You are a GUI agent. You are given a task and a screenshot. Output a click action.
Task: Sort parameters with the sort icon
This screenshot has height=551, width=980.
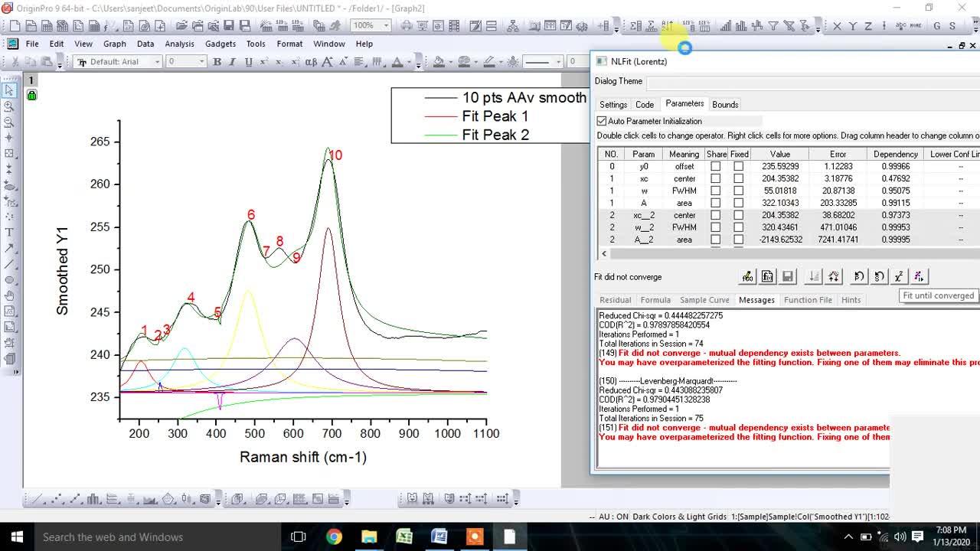[814, 276]
